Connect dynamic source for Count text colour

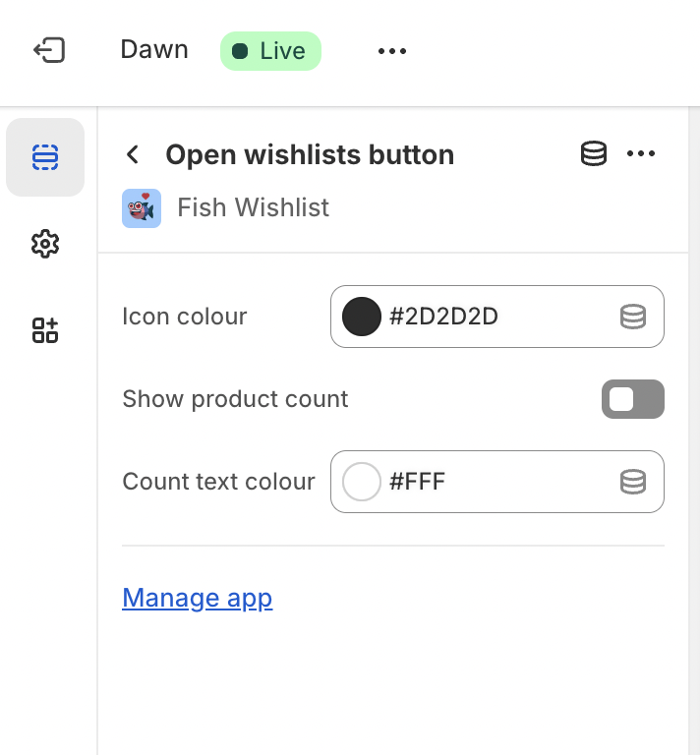[x=633, y=482]
